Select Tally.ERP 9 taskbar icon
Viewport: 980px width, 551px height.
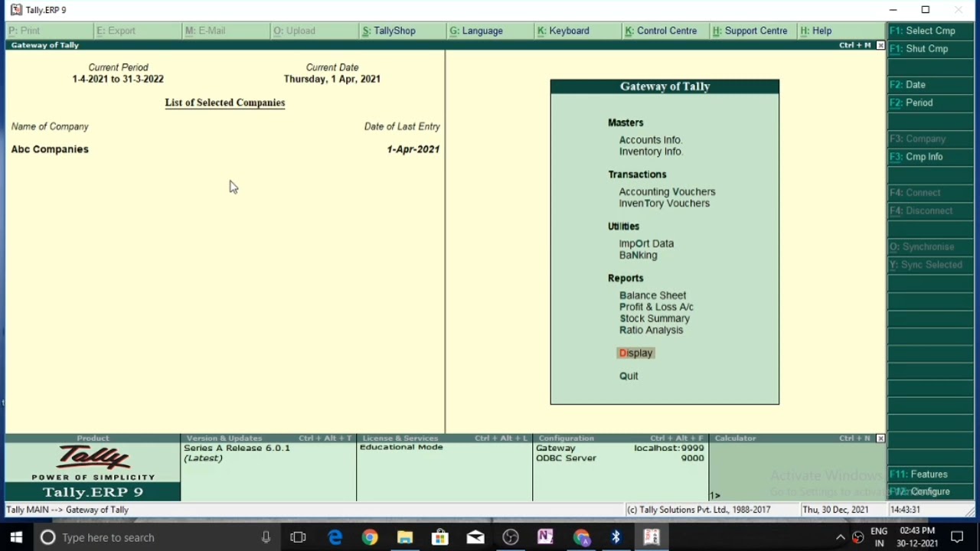coord(652,537)
